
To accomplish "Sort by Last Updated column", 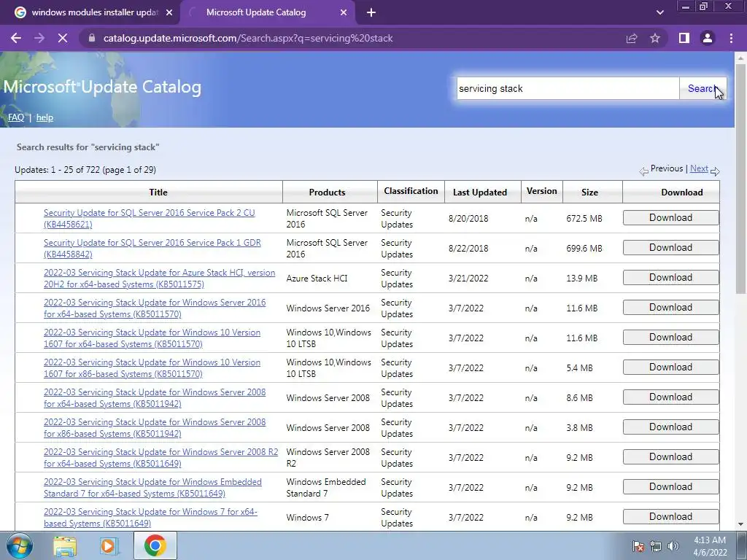I will (x=480, y=192).
